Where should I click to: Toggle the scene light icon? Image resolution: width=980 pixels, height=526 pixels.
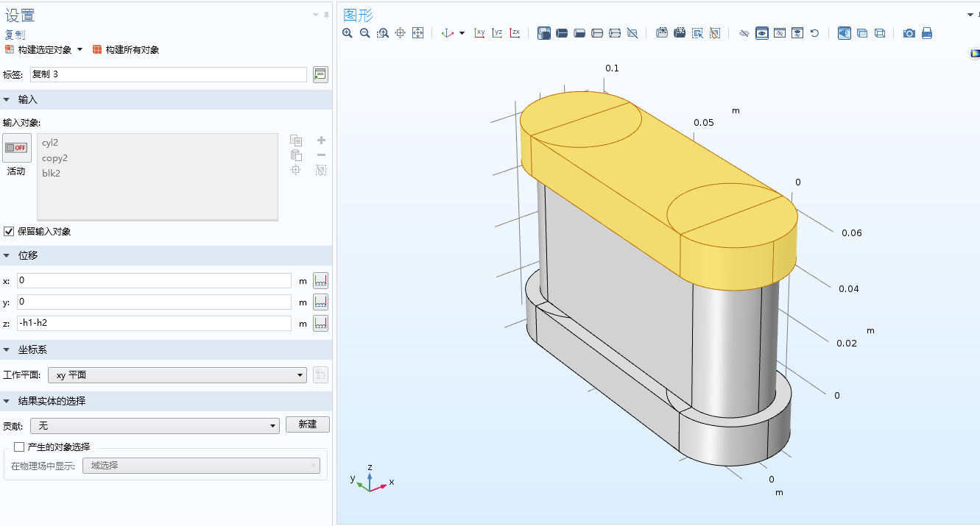(x=845, y=33)
